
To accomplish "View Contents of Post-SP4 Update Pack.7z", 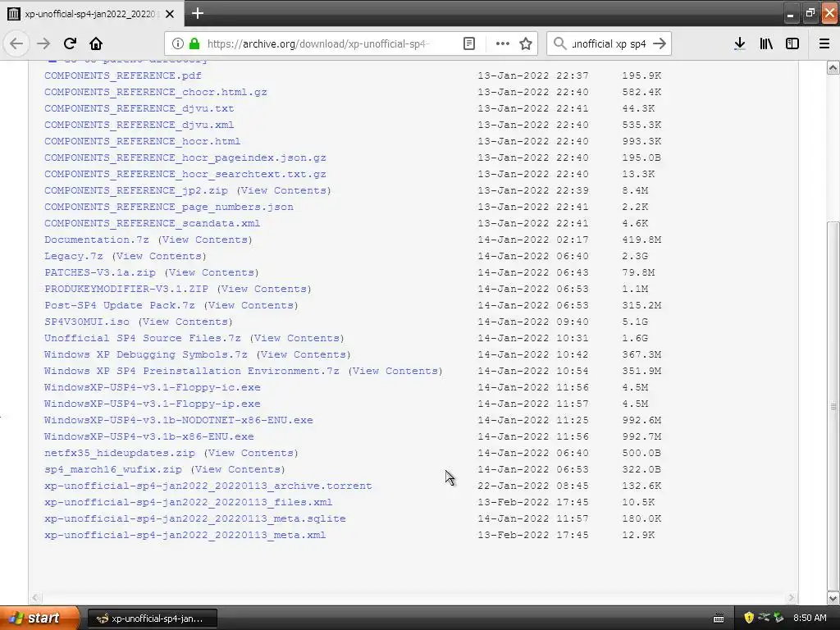I will (x=251, y=305).
